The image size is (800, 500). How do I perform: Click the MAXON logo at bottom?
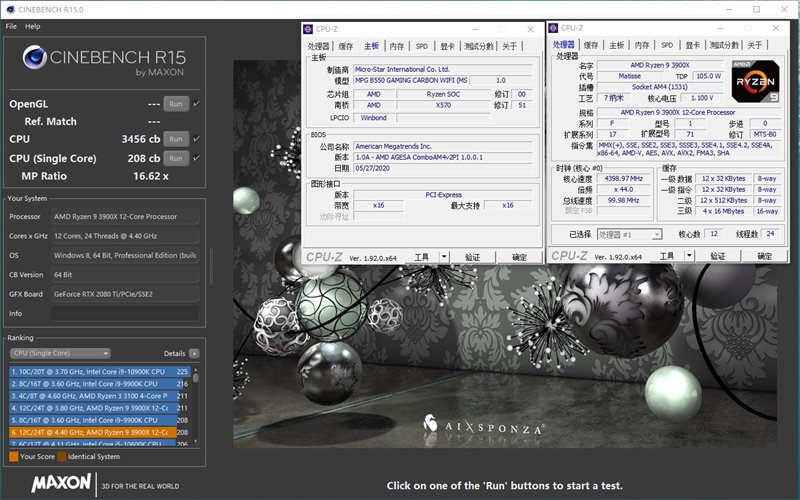tap(61, 483)
